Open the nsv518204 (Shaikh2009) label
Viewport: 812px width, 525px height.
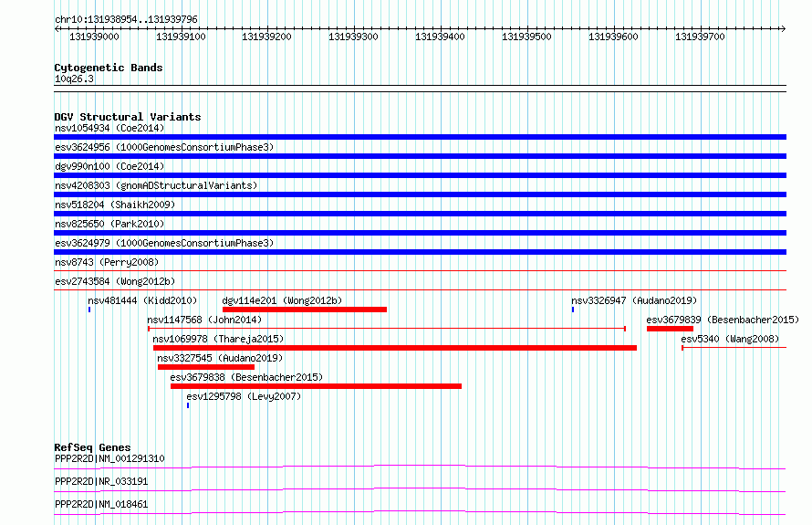pyautogui.click(x=115, y=205)
